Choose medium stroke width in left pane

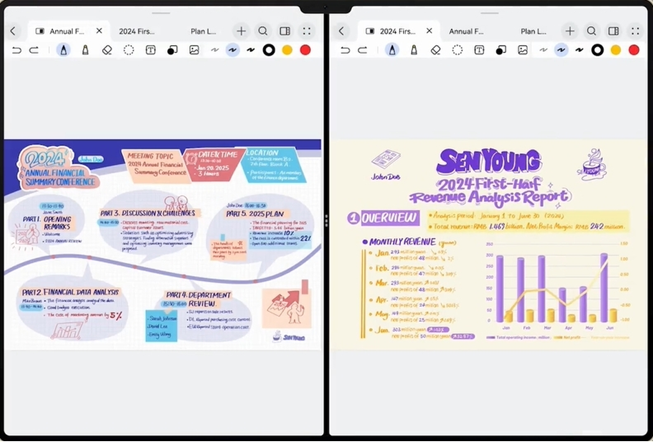click(232, 50)
